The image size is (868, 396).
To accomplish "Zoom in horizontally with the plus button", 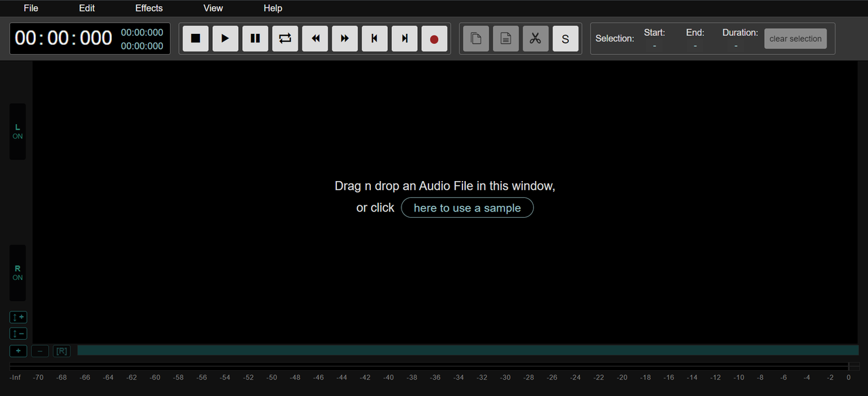I will (x=18, y=351).
